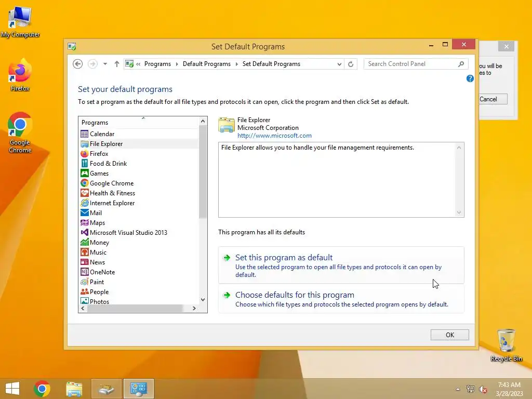Go back with the Back arrow button

click(x=78, y=64)
